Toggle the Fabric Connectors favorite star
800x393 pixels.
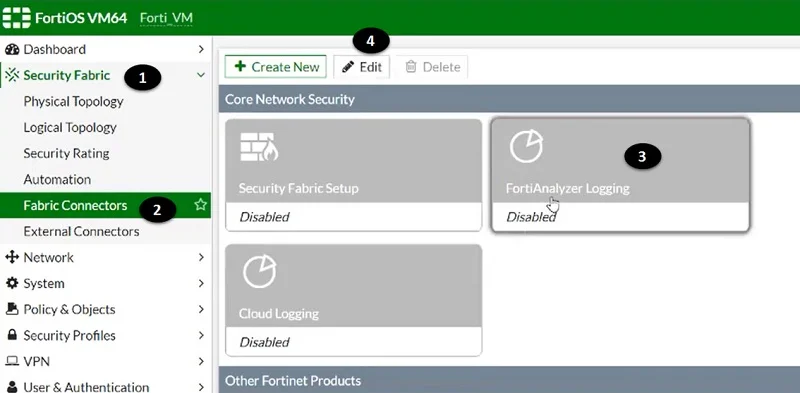point(201,205)
